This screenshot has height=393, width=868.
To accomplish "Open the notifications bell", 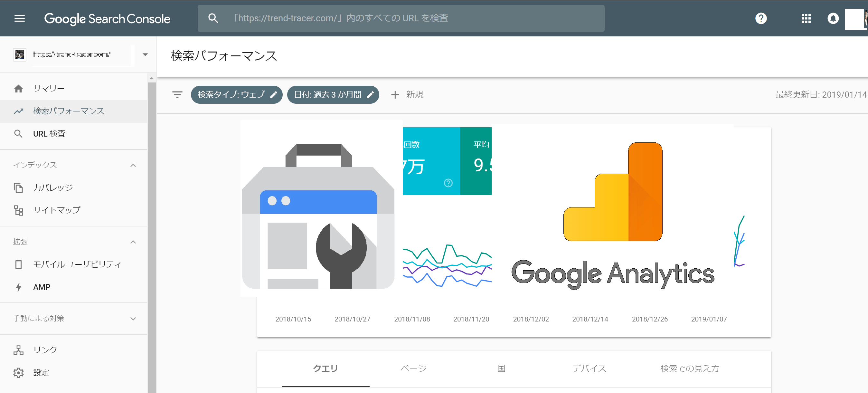I will point(833,18).
